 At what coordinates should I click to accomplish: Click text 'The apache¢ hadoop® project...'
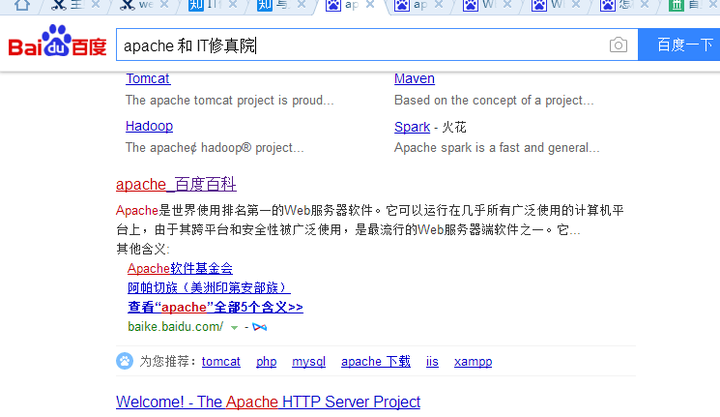[x=214, y=147]
